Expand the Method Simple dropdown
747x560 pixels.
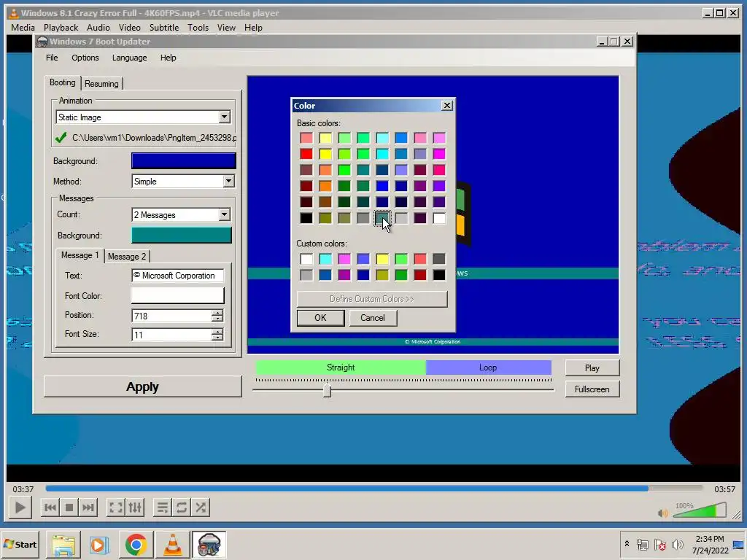(228, 182)
